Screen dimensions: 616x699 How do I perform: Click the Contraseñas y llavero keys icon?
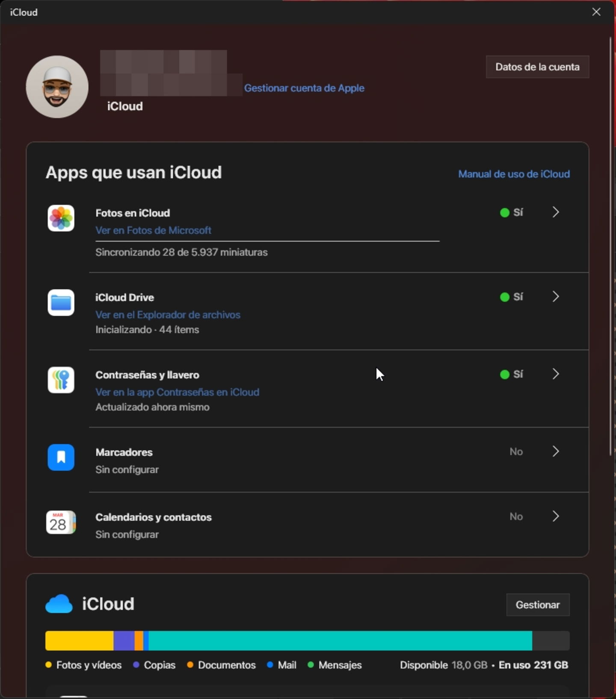[61, 380]
